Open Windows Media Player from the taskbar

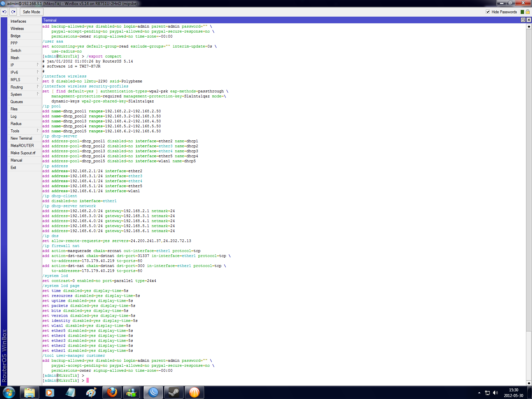[50, 392]
